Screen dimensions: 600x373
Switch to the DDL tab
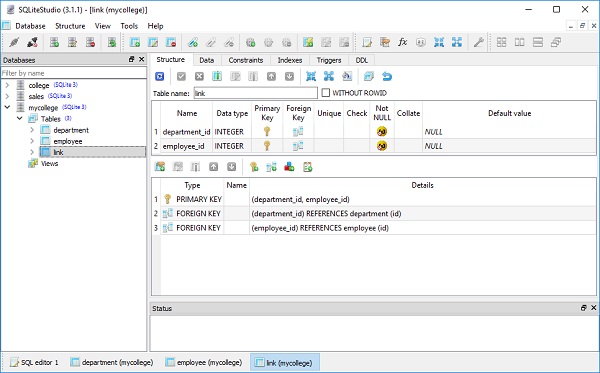tap(362, 60)
